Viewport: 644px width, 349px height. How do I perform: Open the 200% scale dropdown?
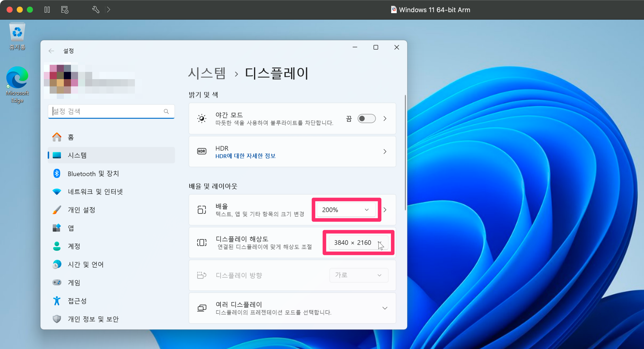(x=346, y=210)
